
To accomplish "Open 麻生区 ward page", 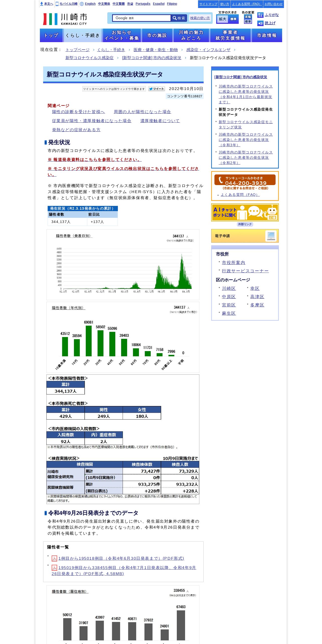I will click(x=229, y=313).
